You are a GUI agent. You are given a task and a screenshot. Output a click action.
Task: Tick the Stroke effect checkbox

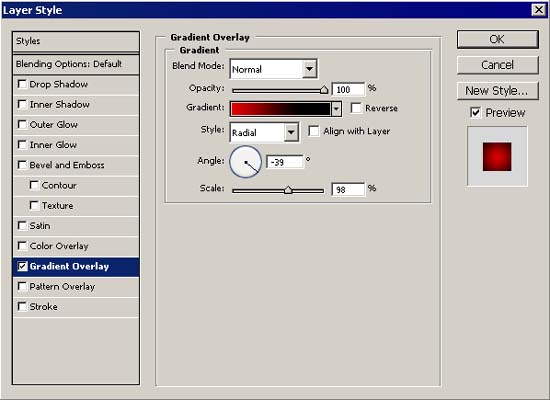(22, 307)
